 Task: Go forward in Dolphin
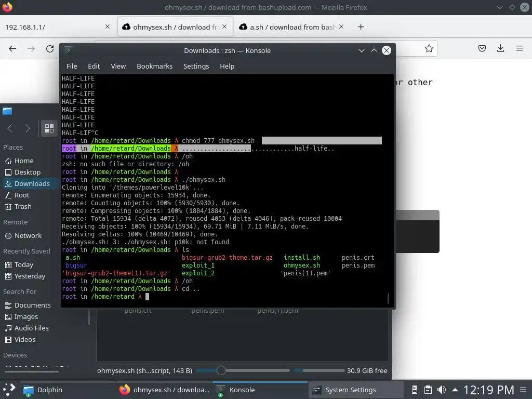pos(28,128)
